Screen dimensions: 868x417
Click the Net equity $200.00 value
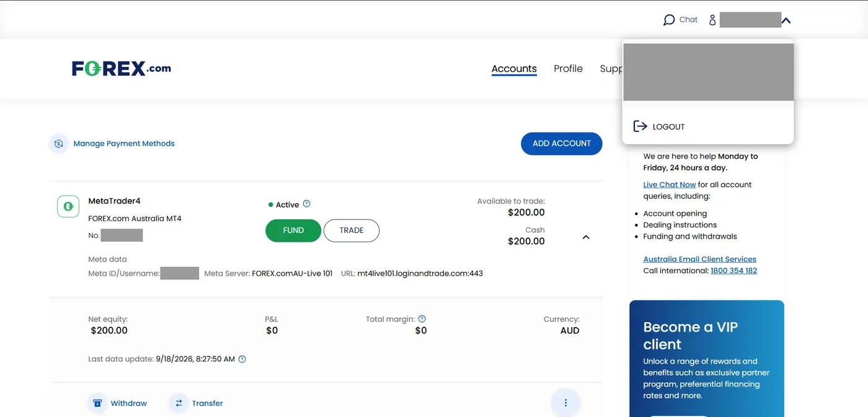[109, 331]
